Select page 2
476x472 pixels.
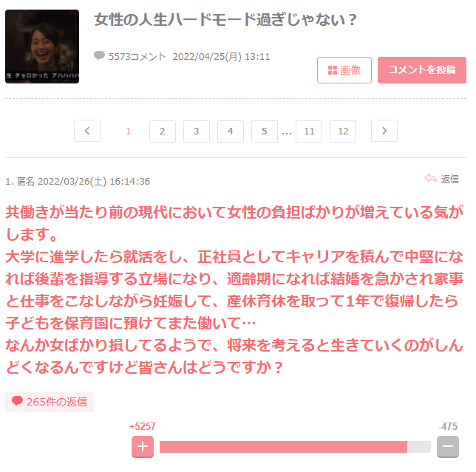(x=163, y=131)
